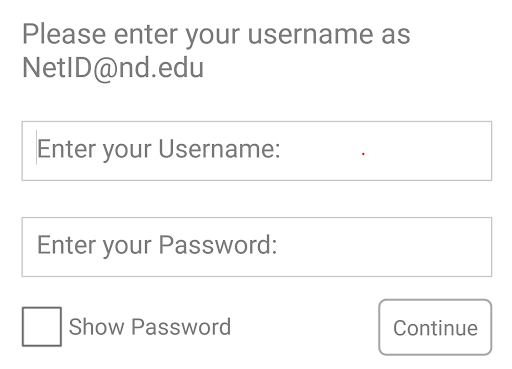Toggle password visibility checkbox square
512x369 pixels.
pyautogui.click(x=42, y=327)
